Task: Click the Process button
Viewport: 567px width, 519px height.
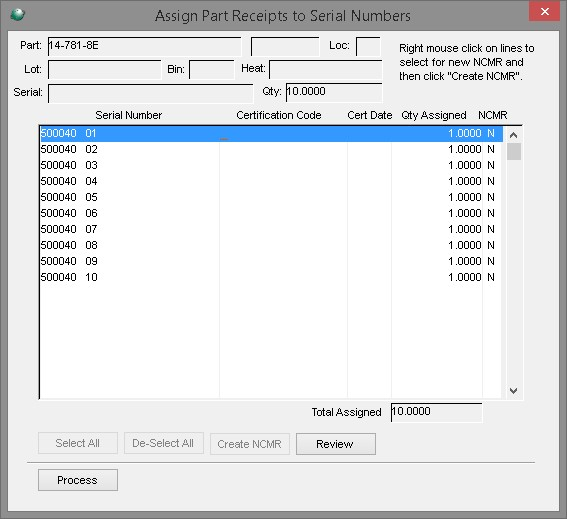Action: pyautogui.click(x=78, y=480)
